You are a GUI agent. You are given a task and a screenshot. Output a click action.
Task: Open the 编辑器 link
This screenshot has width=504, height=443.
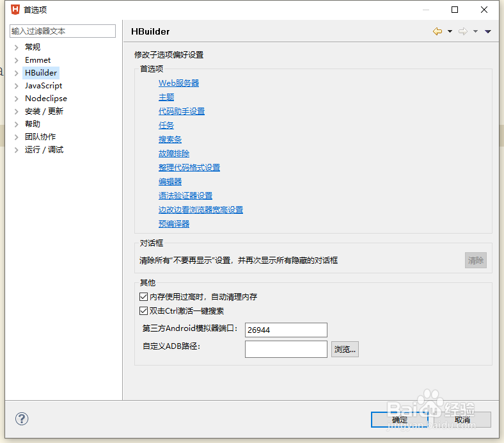170,182
